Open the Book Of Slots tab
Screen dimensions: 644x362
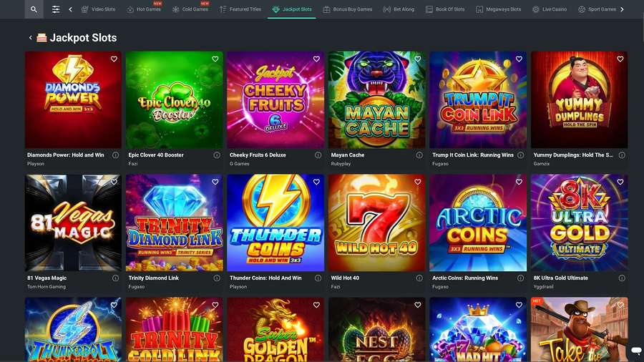point(445,9)
